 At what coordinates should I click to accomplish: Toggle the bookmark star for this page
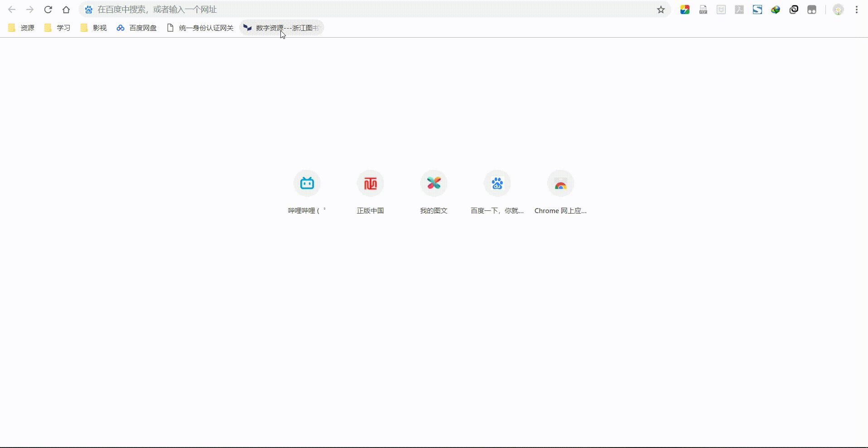pos(661,9)
